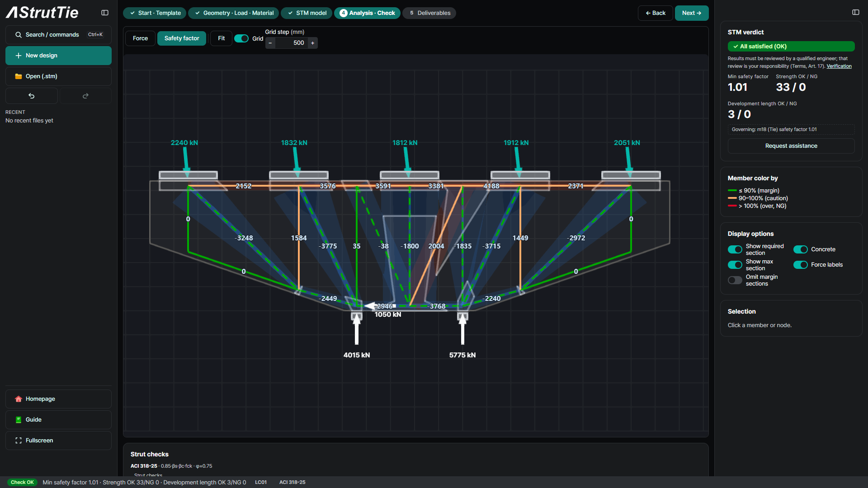This screenshot has height=488, width=868.
Task: Collapse the right panel icon
Action: (856, 12)
